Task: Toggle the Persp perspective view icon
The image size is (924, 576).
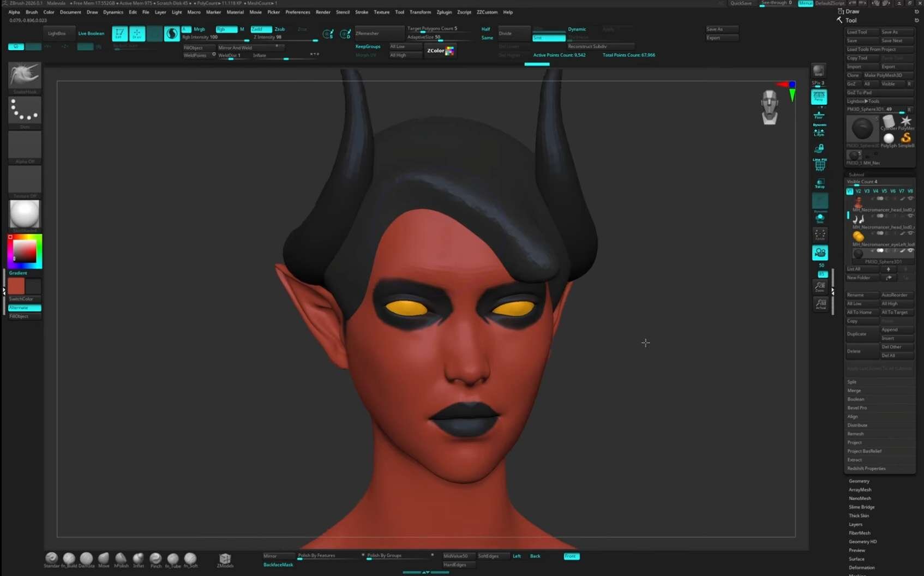Action: pos(819,97)
